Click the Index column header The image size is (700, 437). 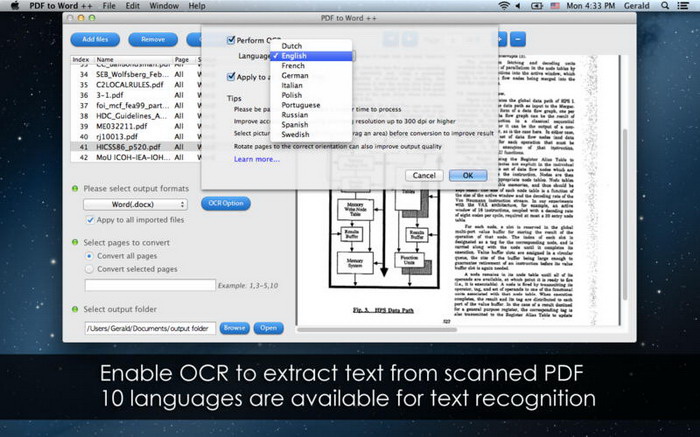point(81,59)
